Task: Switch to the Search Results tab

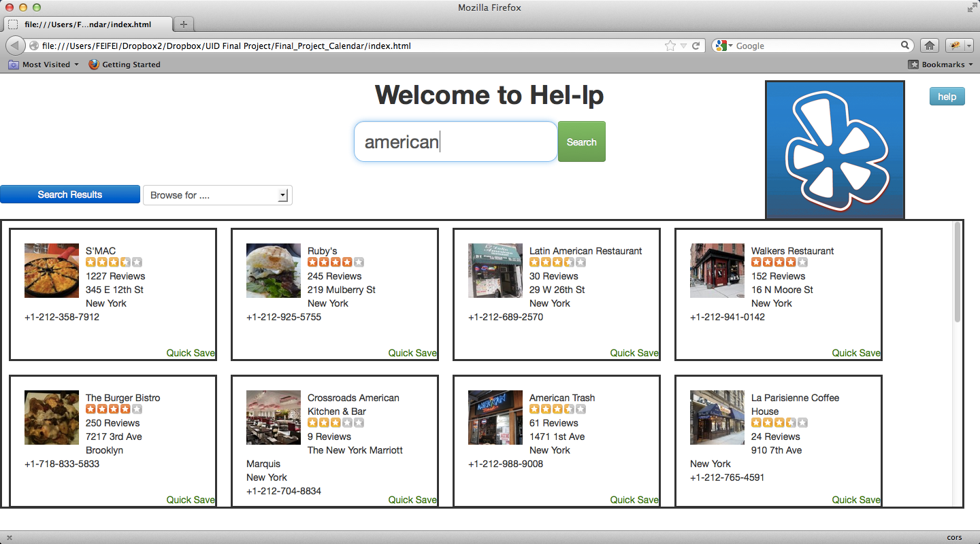Action: (x=70, y=194)
